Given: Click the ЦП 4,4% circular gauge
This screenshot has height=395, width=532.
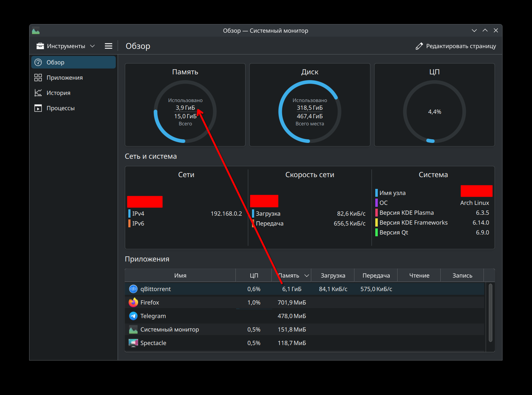Looking at the screenshot, I should (435, 112).
